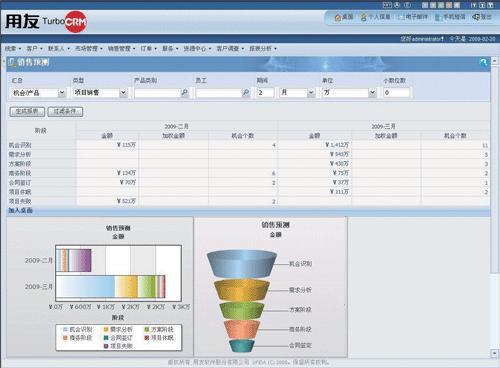The width and height of the screenshot is (500, 368).
Task: Click the 小数位数 field containing 0
Action: 396,93
